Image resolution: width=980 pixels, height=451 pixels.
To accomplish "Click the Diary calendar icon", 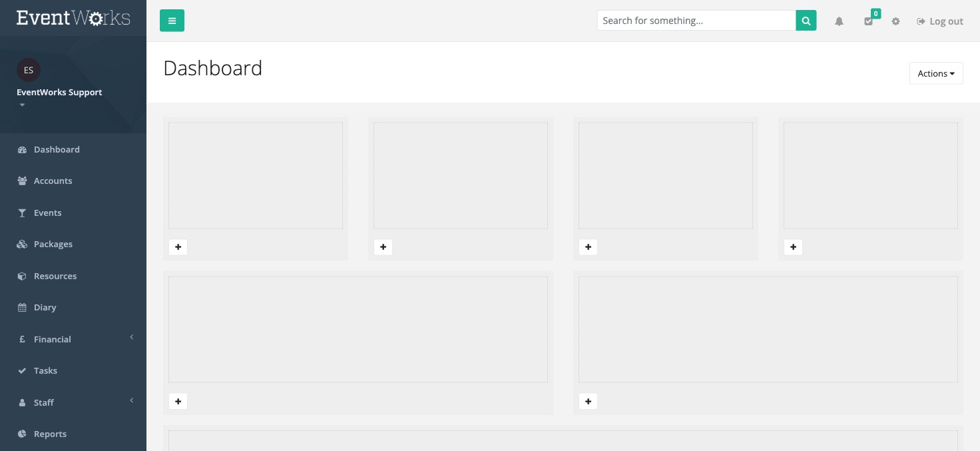I will 22,308.
